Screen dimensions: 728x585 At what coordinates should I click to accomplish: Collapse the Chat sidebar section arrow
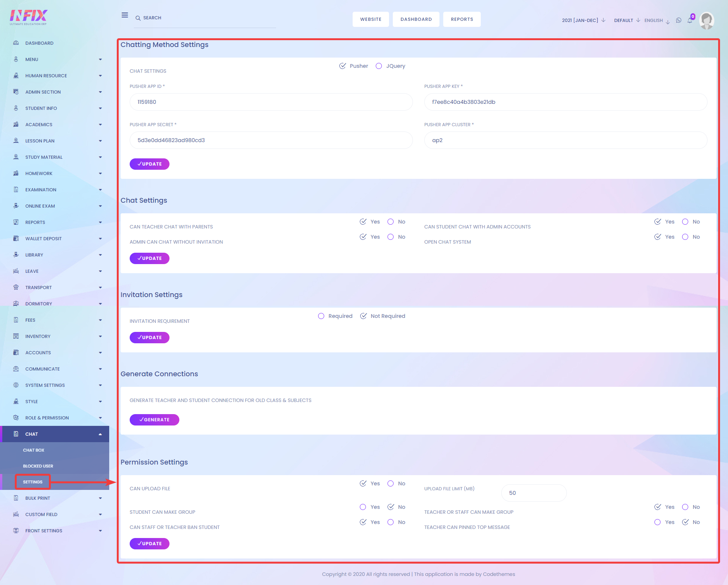(x=100, y=434)
